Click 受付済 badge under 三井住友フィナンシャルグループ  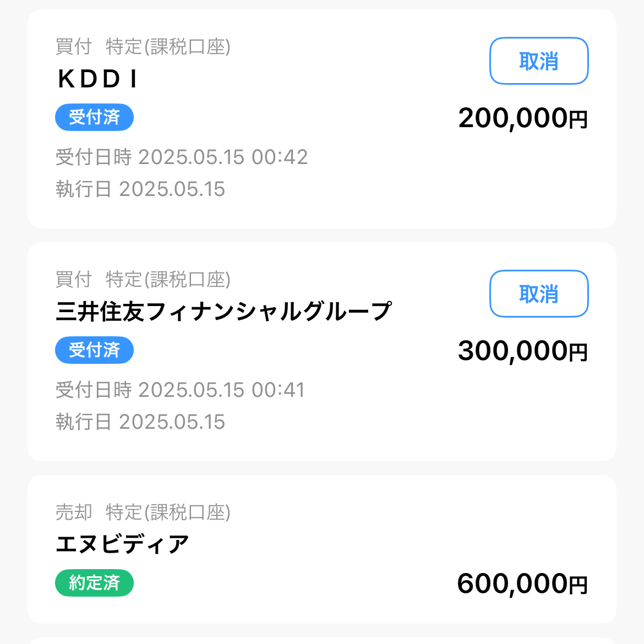[x=94, y=350]
